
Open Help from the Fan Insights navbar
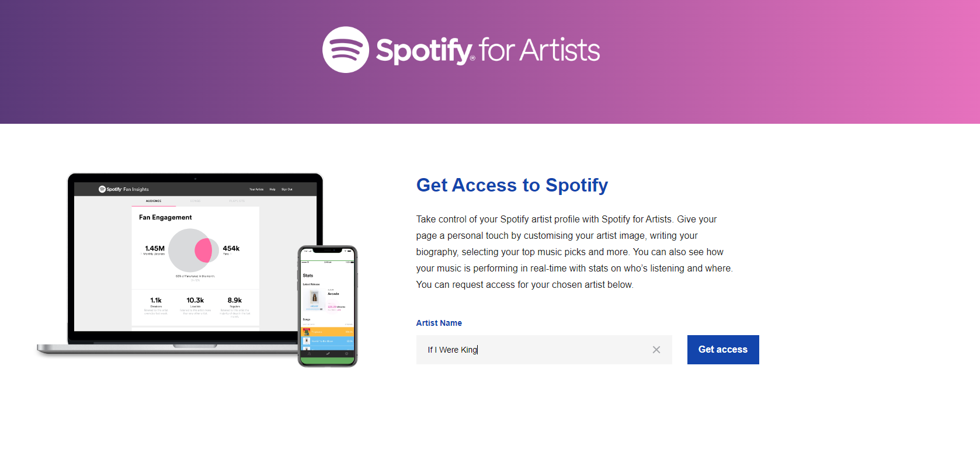coord(272,189)
